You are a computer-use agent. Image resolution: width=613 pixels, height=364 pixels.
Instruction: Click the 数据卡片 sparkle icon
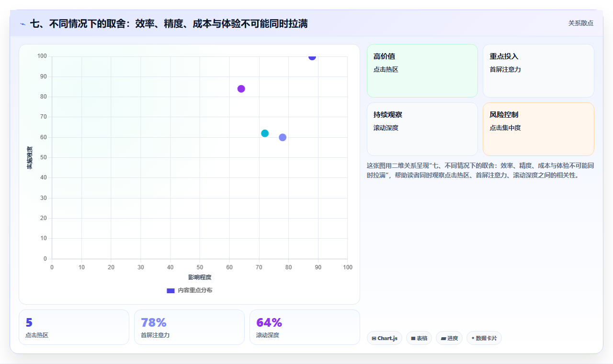pyautogui.click(x=473, y=338)
